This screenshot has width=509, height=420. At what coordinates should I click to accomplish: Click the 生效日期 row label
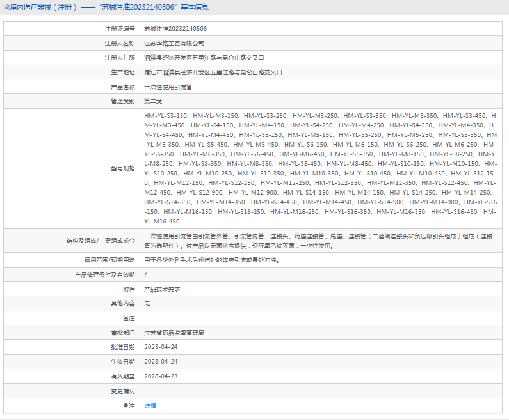coord(123,362)
